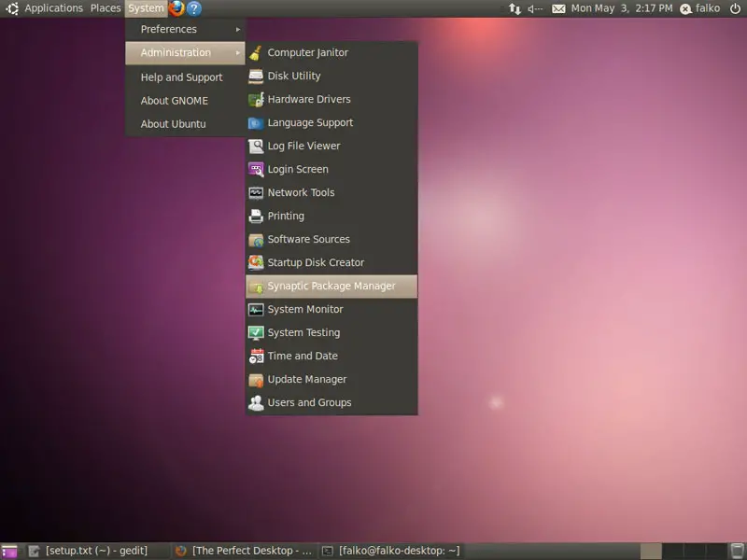Launch Startup Disk Creator

(x=331, y=262)
